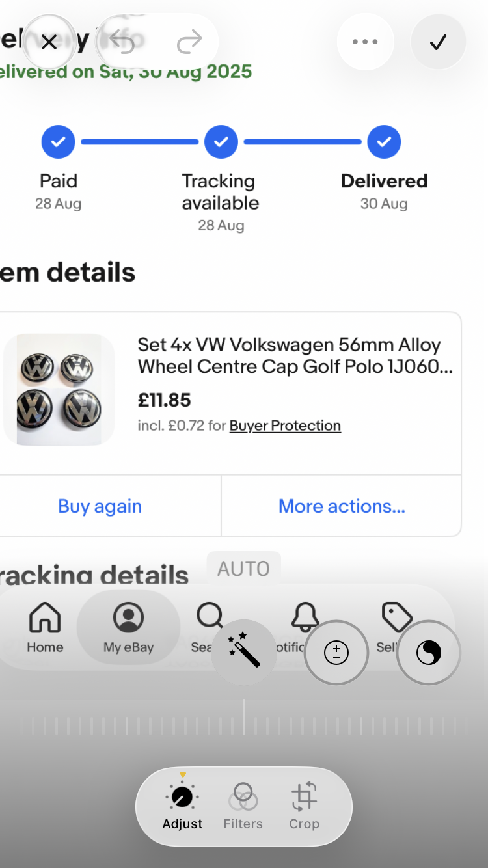Tap the magic wand auto-enhance icon
Screen dimensions: 488x868
[x=244, y=652]
